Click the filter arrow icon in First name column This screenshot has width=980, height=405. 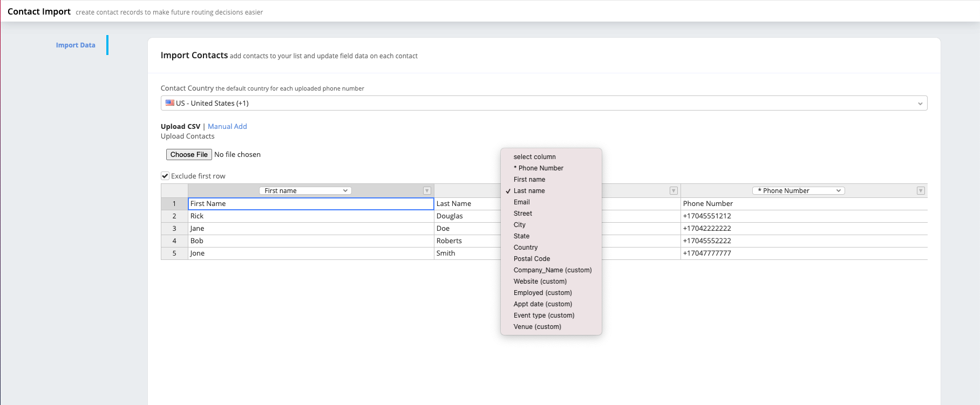tap(427, 191)
